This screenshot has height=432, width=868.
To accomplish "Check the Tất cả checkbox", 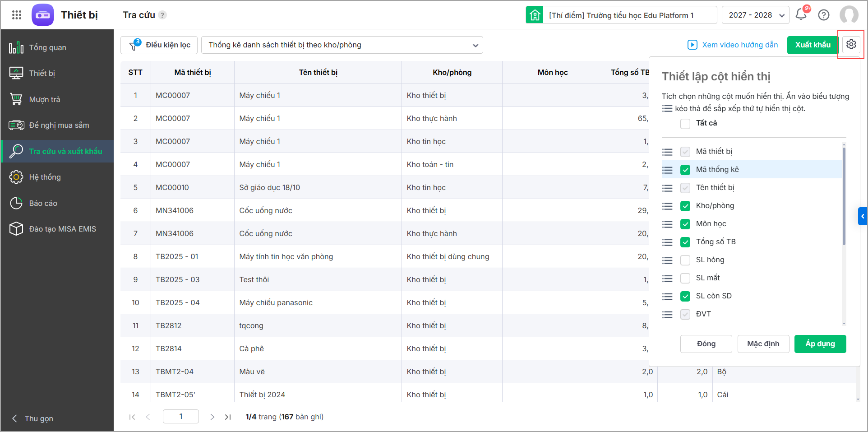I will (x=685, y=124).
